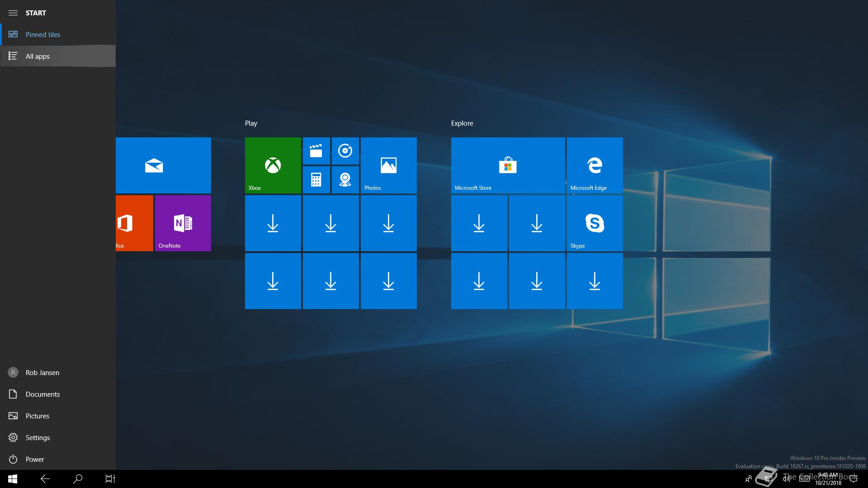The width and height of the screenshot is (868, 488).
Task: Open the Pictures folder shortcut
Action: pyautogui.click(x=58, y=416)
